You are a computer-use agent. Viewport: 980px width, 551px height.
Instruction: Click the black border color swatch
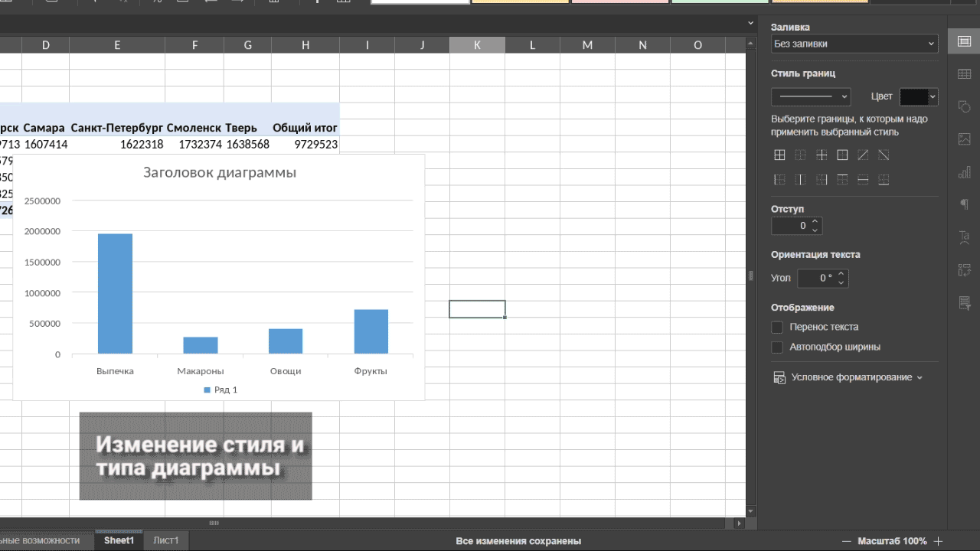point(913,96)
